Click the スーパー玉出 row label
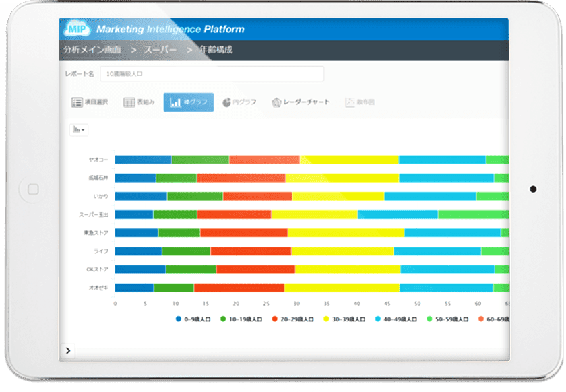566x392 pixels. pos(94,215)
